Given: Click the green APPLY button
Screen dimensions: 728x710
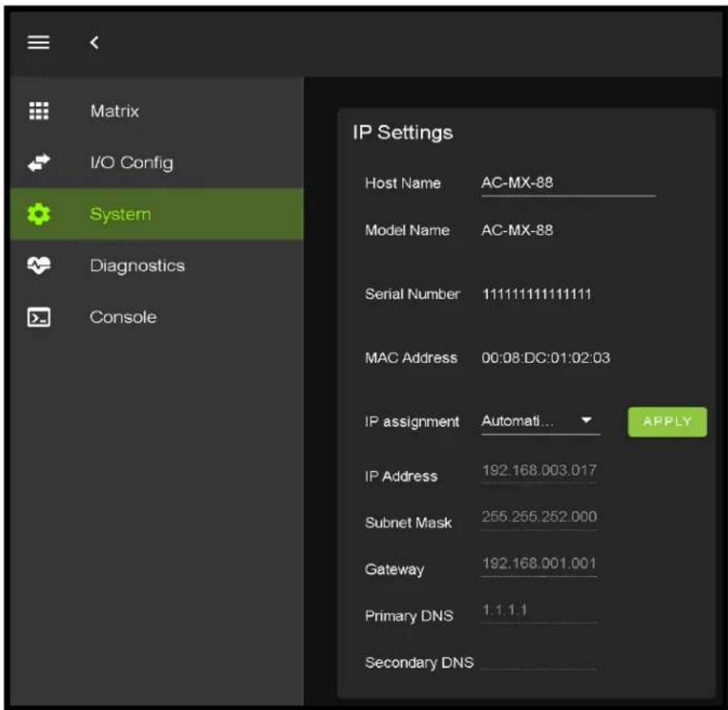Looking at the screenshot, I should click(x=667, y=421).
